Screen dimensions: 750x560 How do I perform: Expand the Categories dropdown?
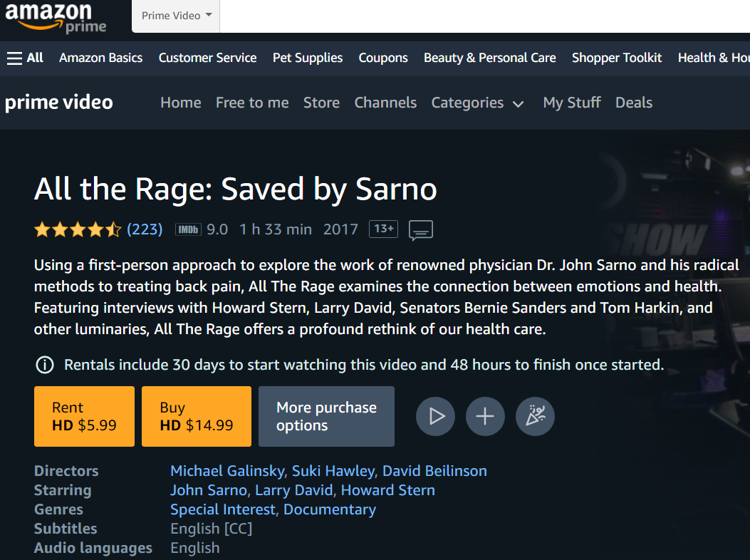tap(477, 103)
